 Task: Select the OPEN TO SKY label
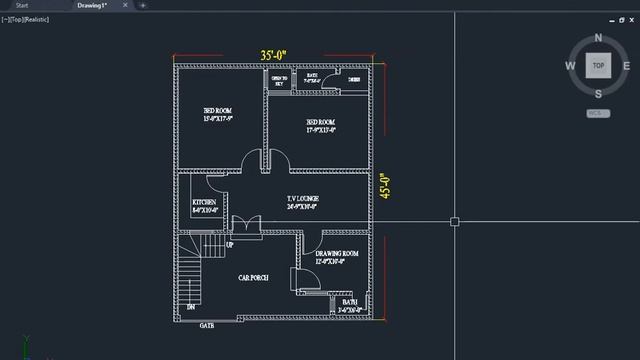click(x=279, y=81)
